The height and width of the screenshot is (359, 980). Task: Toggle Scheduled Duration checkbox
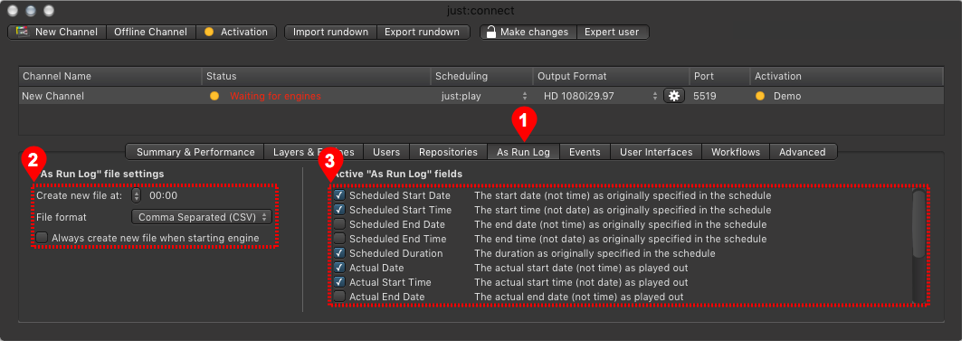click(339, 253)
